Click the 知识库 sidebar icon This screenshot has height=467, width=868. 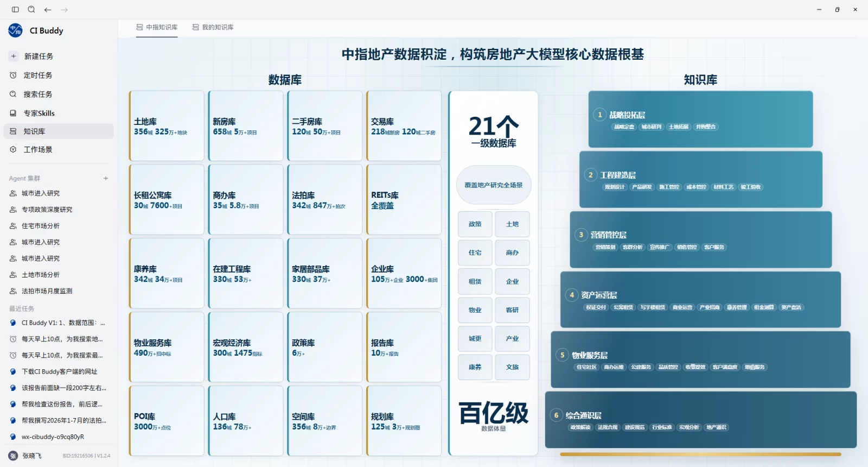13,131
